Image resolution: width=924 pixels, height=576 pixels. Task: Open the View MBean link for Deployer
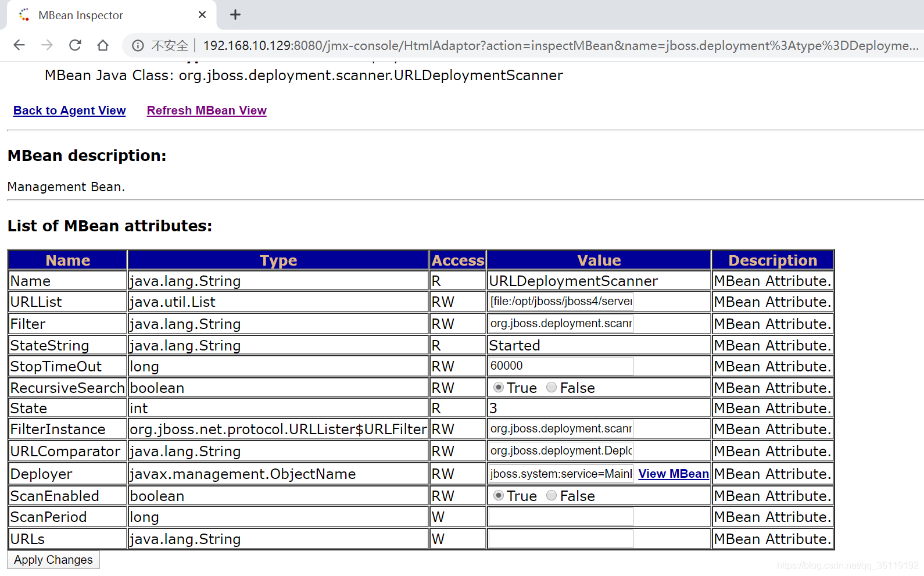tap(674, 474)
